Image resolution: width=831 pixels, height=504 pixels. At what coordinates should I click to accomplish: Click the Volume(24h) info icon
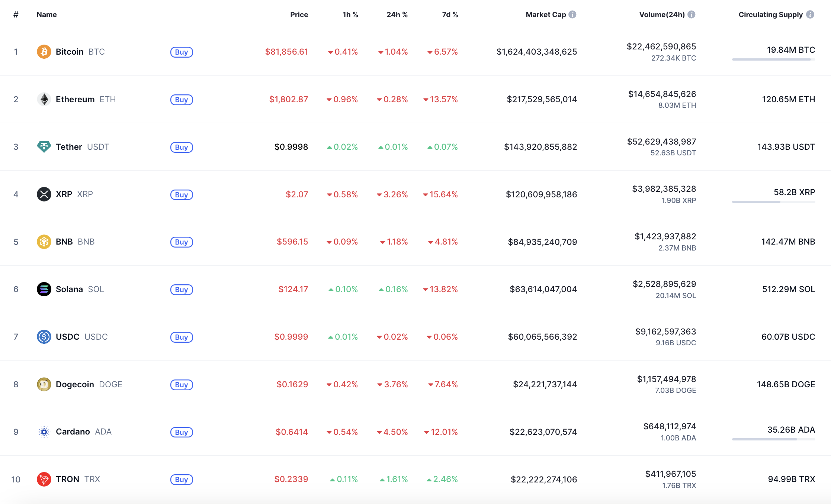(x=691, y=14)
